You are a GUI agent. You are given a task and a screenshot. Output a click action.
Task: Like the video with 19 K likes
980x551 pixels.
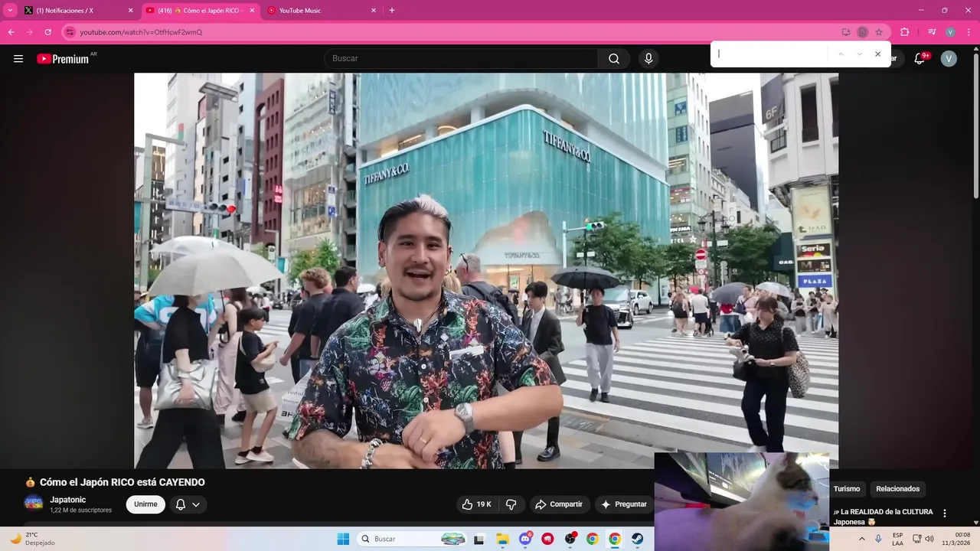(475, 504)
